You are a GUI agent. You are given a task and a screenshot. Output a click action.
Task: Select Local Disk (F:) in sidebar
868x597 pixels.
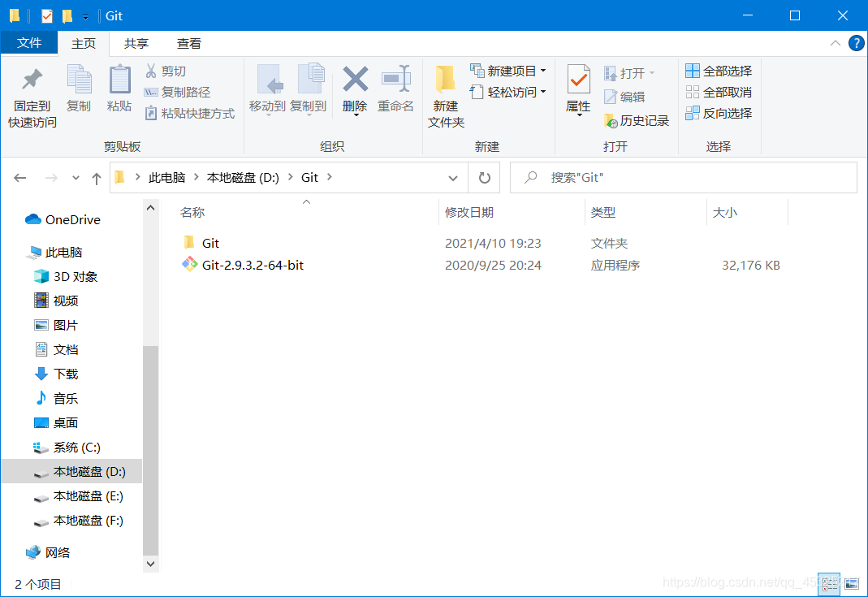[79, 521]
